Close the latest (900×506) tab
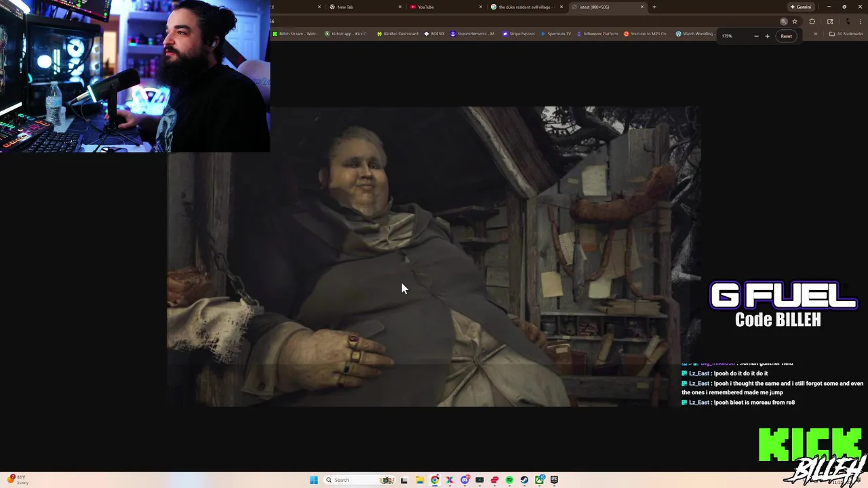The width and height of the screenshot is (868, 488). pos(642,7)
